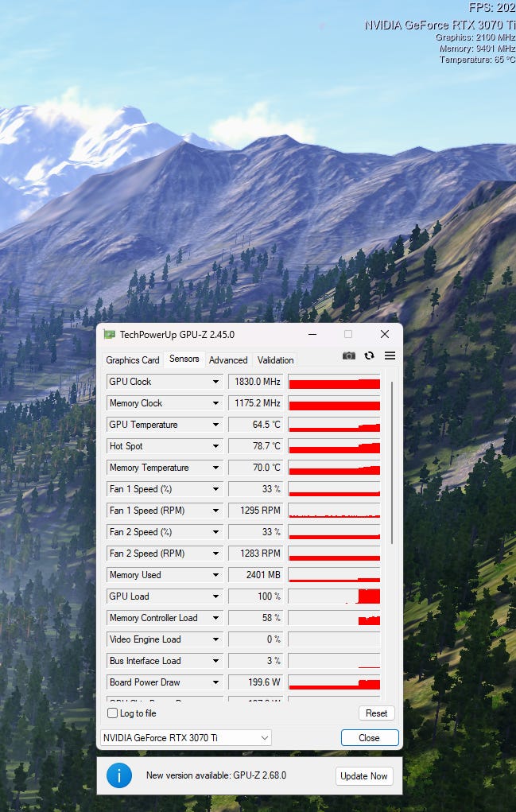Click the 64.5 °C GPU Temperature value
516x812 pixels.
256,425
